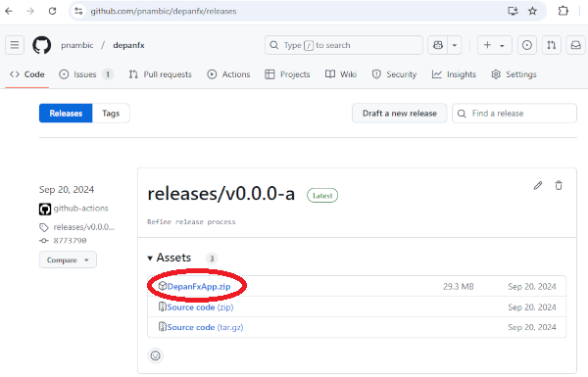
Task: Open the Insights tab
Action: (x=454, y=74)
